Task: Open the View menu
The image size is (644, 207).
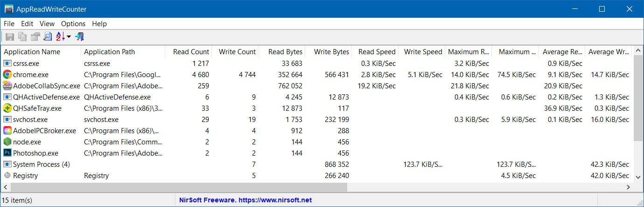Action: (x=47, y=23)
